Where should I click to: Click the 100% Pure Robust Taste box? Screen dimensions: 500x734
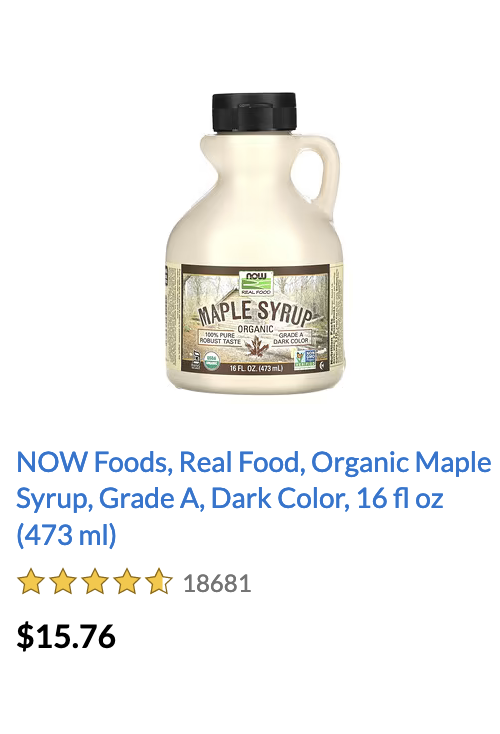point(220,338)
